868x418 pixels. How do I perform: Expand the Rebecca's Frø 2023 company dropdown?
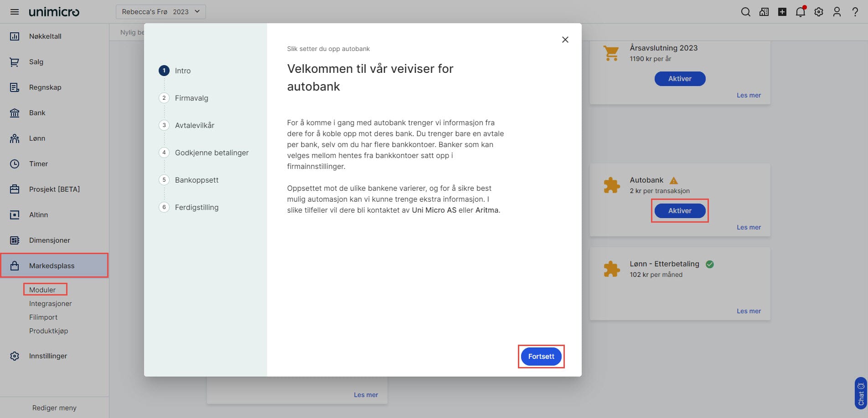160,12
